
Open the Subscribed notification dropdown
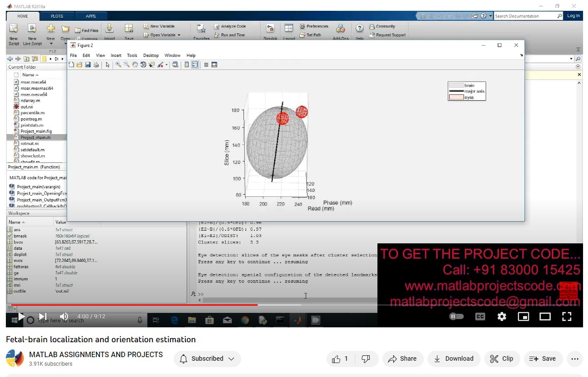click(207, 359)
